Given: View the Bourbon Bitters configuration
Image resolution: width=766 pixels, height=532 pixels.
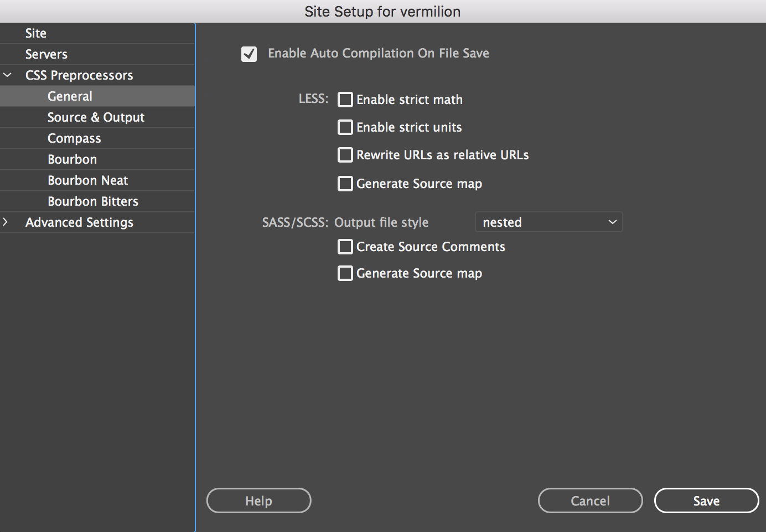Looking at the screenshot, I should click(x=92, y=201).
